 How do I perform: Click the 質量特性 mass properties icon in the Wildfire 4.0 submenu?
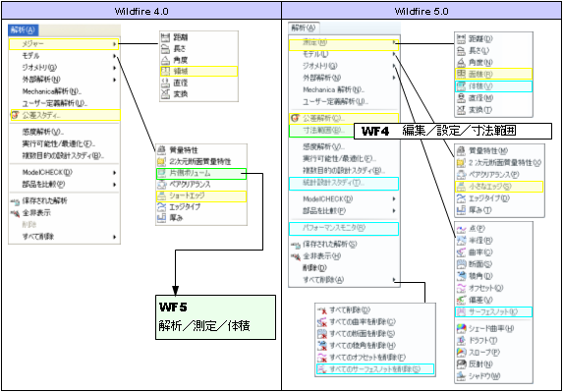pos(161,149)
